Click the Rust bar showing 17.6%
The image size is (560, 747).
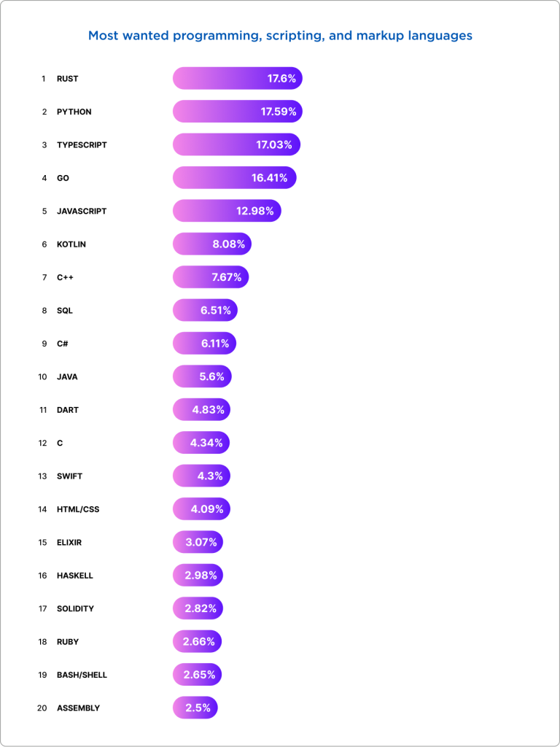coord(237,79)
